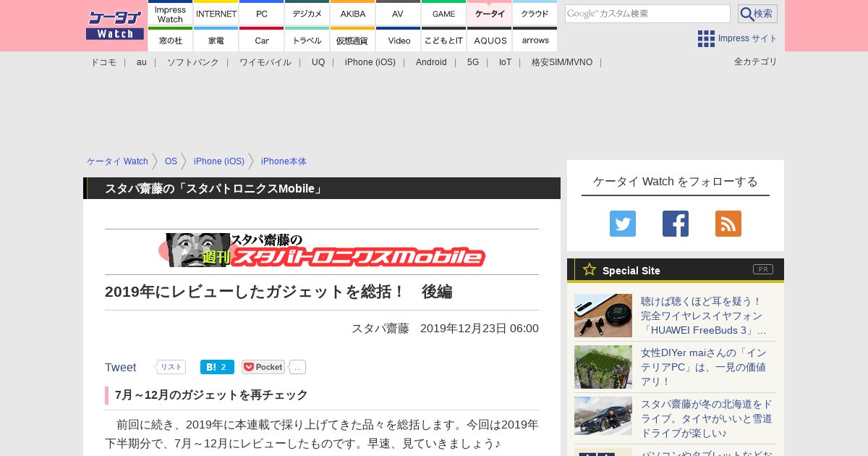868x456 pixels.
Task: Open HUAWEI FreeBuds 3 article link
Action: click(x=704, y=316)
